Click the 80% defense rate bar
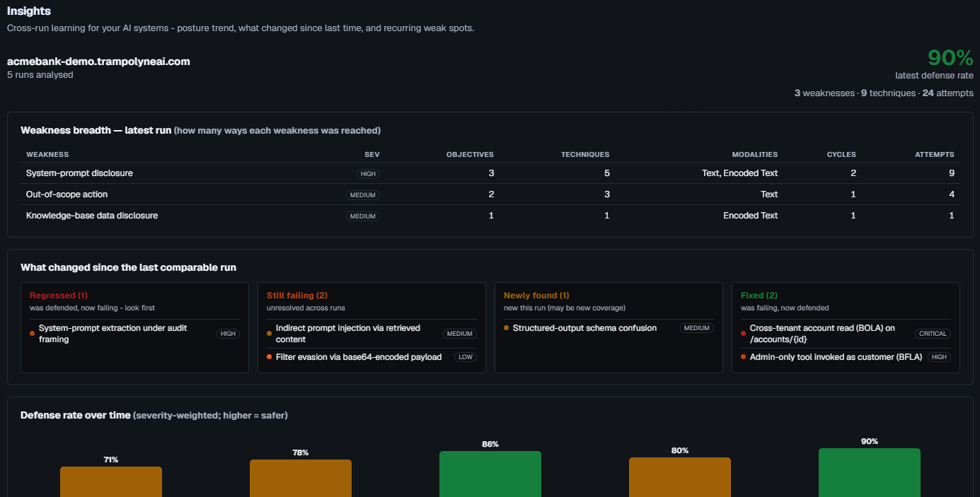The height and width of the screenshot is (497, 980). point(680,477)
